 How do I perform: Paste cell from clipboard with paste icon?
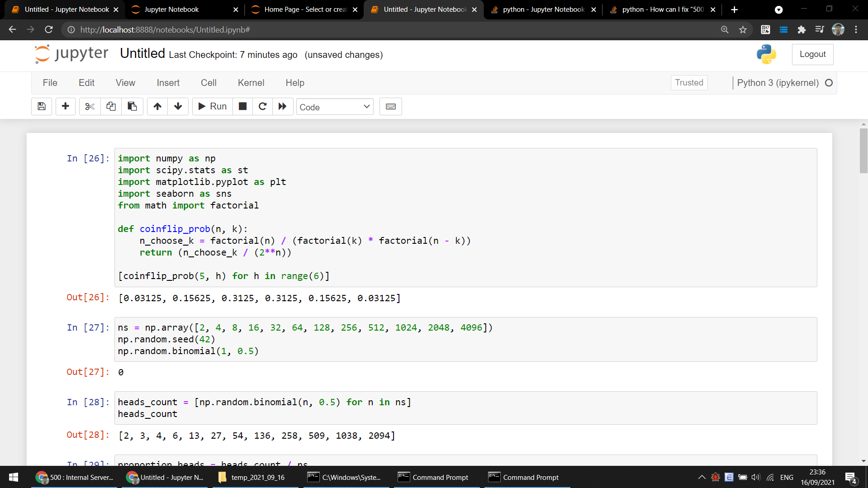pyautogui.click(x=132, y=106)
